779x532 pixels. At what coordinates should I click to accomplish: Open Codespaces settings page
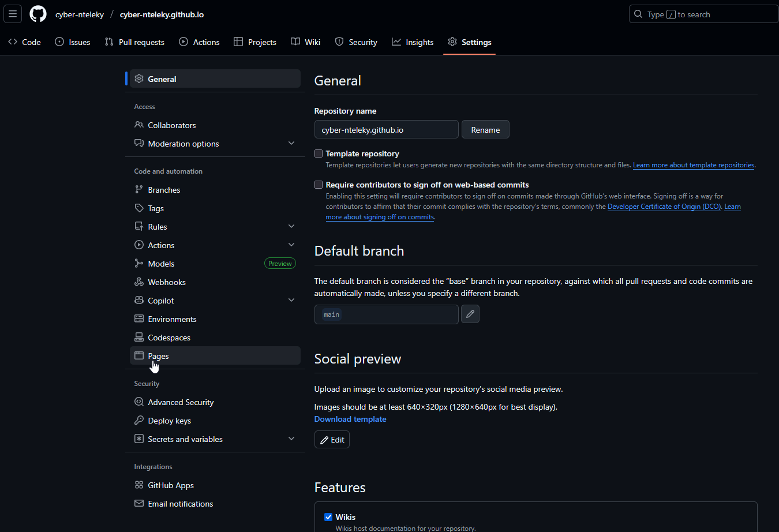click(215, 337)
